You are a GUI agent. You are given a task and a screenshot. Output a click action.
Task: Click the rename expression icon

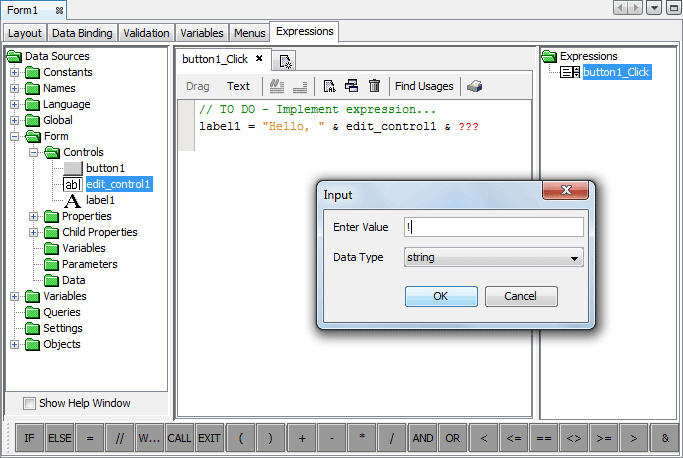[329, 87]
